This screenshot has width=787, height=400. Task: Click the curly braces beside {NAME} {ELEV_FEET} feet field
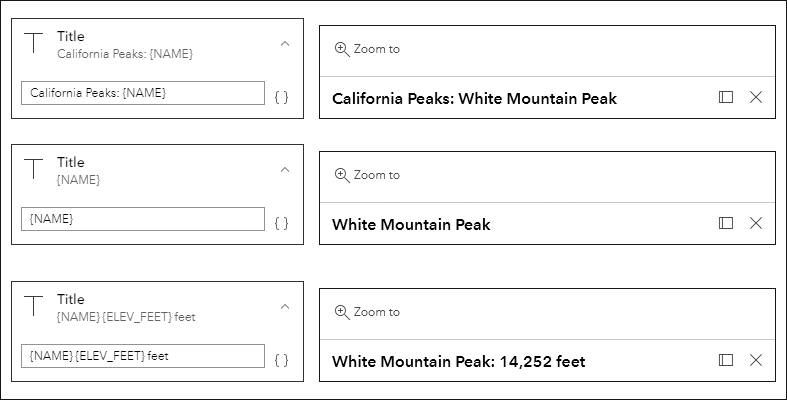coord(281,360)
